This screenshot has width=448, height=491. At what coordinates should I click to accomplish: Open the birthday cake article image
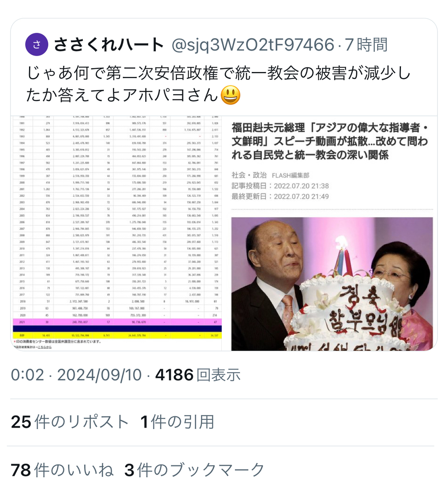click(332, 284)
